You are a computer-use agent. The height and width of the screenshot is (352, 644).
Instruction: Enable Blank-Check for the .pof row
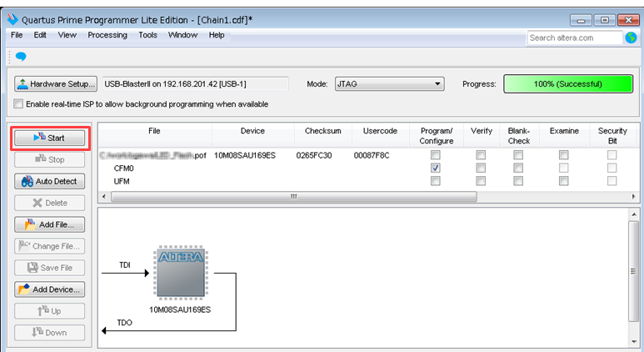click(518, 155)
